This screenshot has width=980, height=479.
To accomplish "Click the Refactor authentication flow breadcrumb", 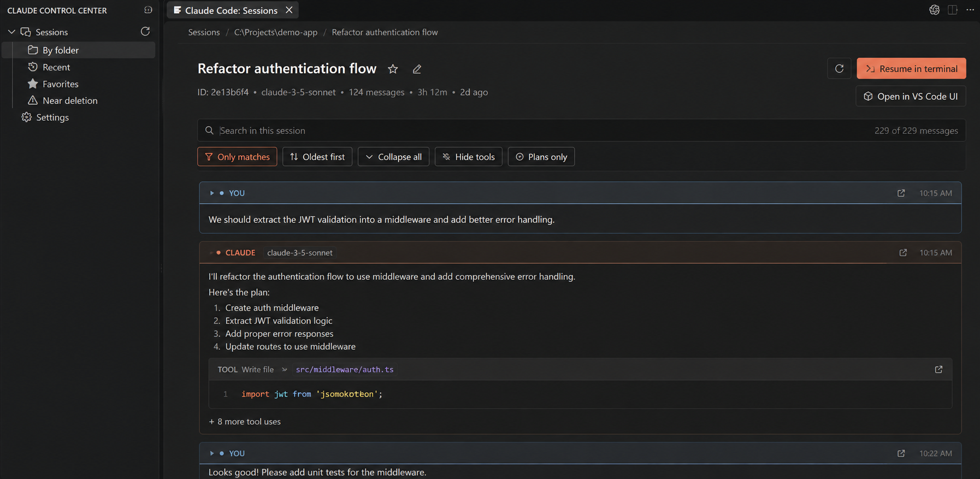I will (x=385, y=32).
